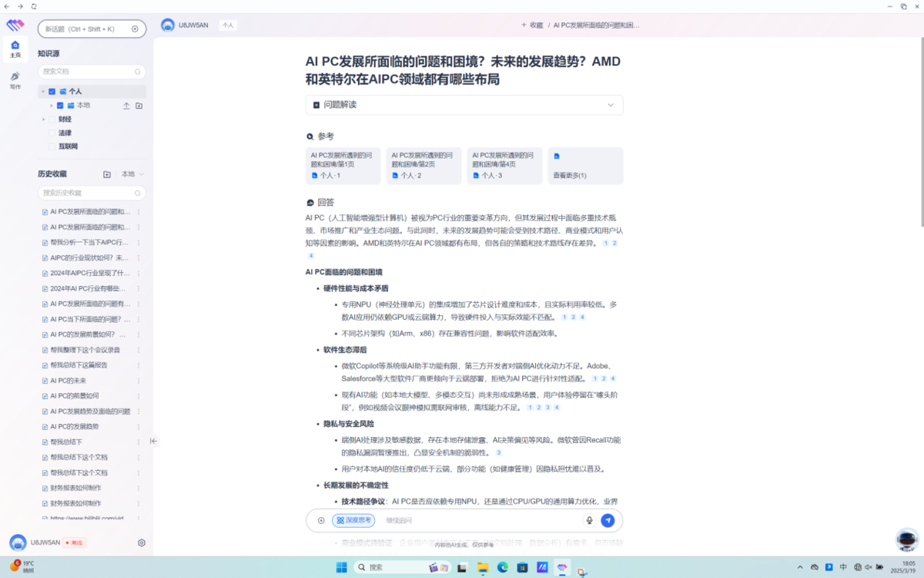Check the 法律 knowledge source checkbox
The height and width of the screenshot is (578, 924).
click(52, 133)
